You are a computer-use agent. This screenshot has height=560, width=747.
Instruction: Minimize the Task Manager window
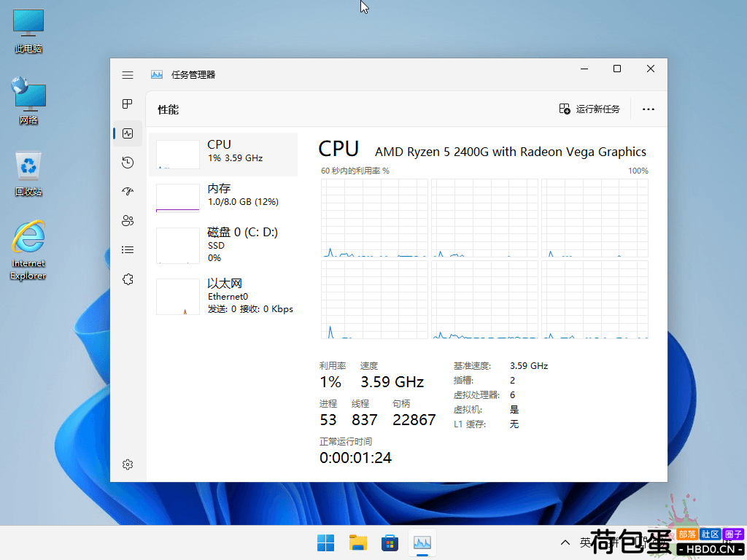pos(584,69)
